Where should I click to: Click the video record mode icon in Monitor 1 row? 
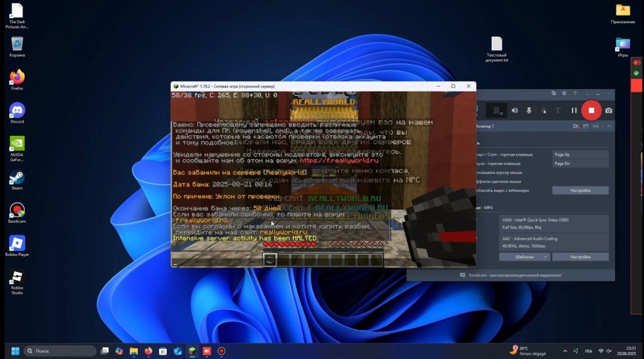(576, 126)
